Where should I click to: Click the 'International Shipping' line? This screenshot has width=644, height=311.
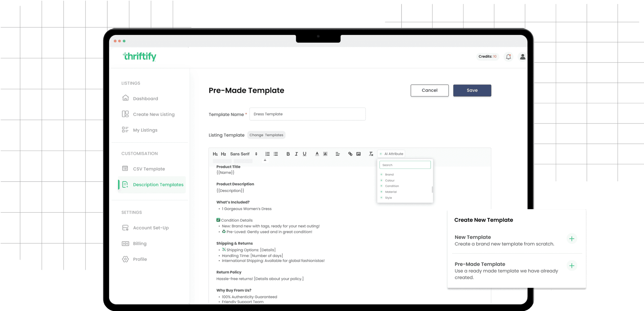(273, 261)
